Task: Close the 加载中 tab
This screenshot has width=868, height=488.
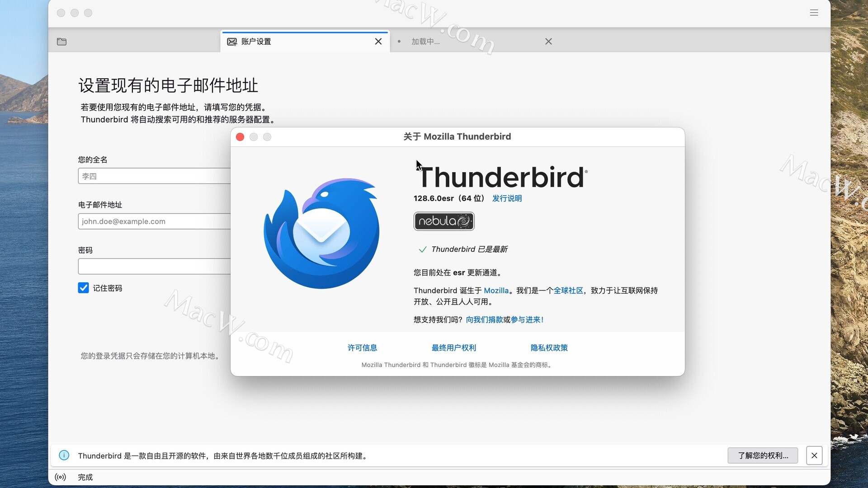Action: (548, 42)
